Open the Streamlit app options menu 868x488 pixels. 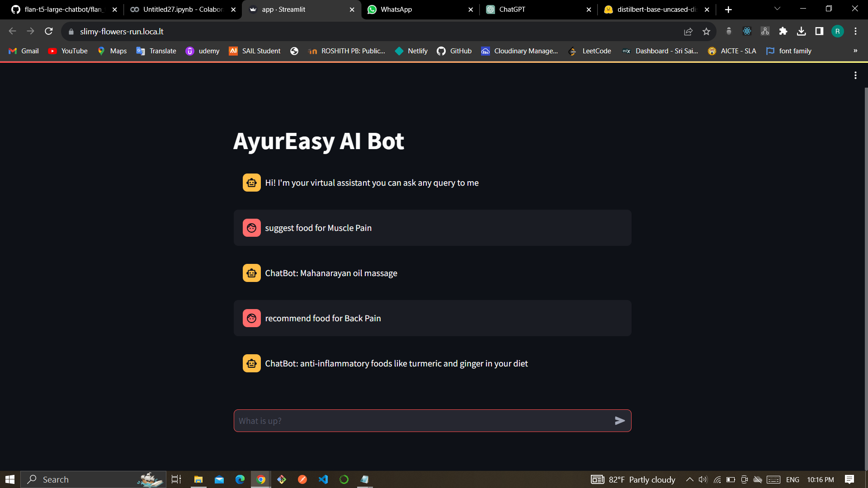(855, 75)
